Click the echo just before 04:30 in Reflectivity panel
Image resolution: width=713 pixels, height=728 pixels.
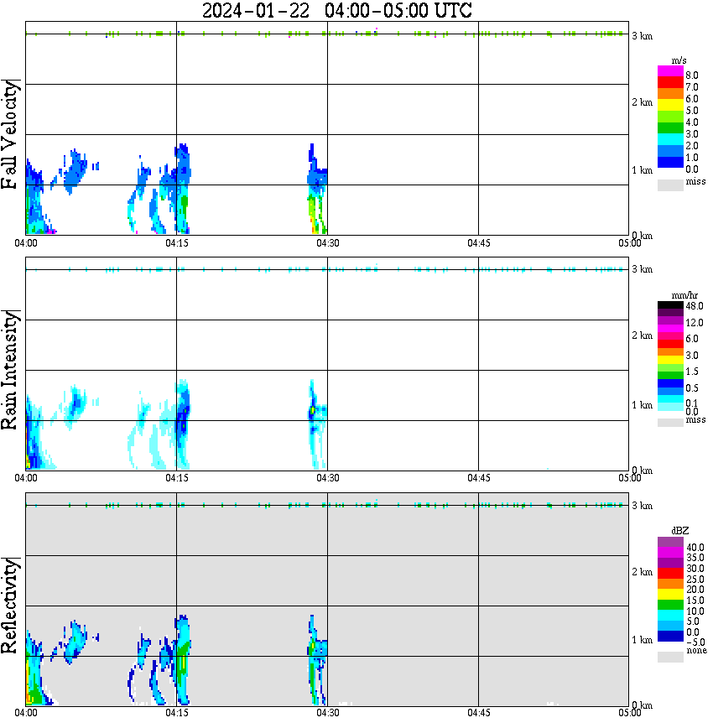[317, 659]
